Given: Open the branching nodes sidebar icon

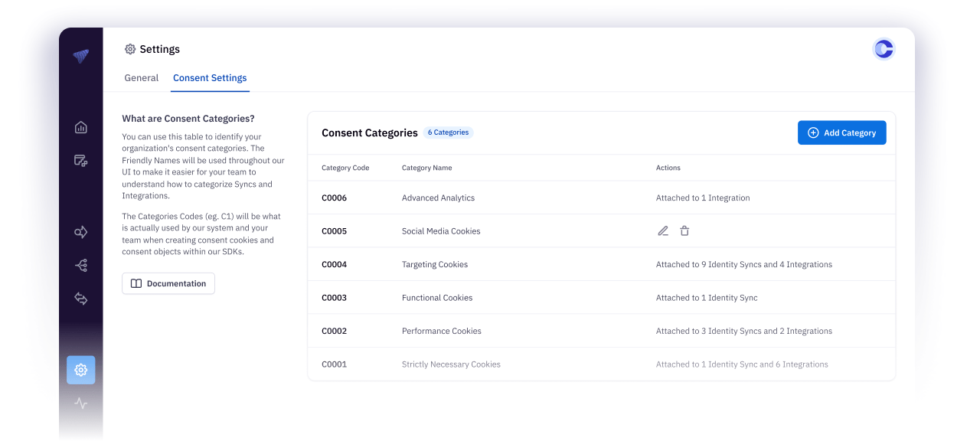Looking at the screenshot, I should click(x=81, y=266).
